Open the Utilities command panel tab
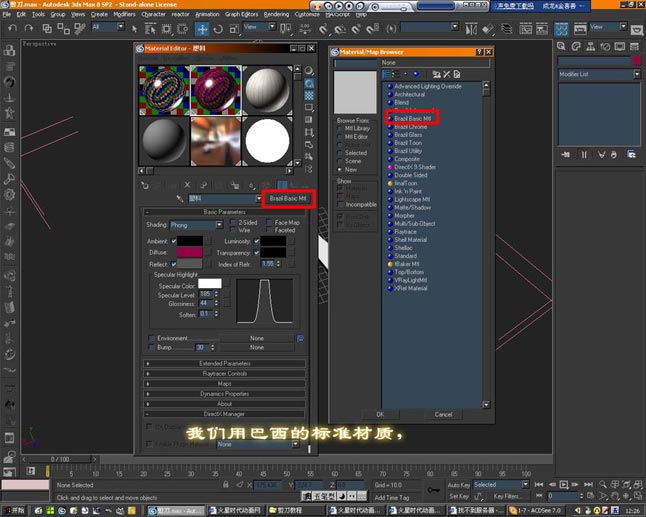Viewport: 646px width, 517px height. click(x=634, y=47)
